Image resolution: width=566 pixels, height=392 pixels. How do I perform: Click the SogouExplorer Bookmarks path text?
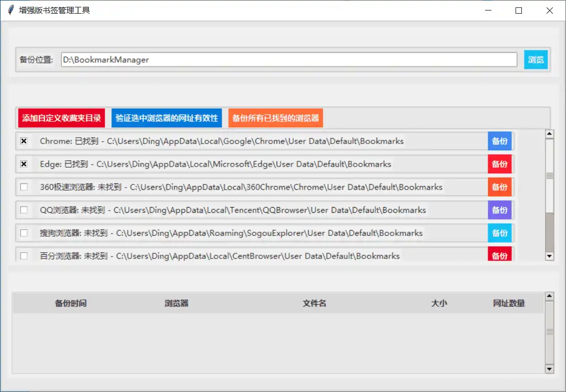[x=269, y=233]
